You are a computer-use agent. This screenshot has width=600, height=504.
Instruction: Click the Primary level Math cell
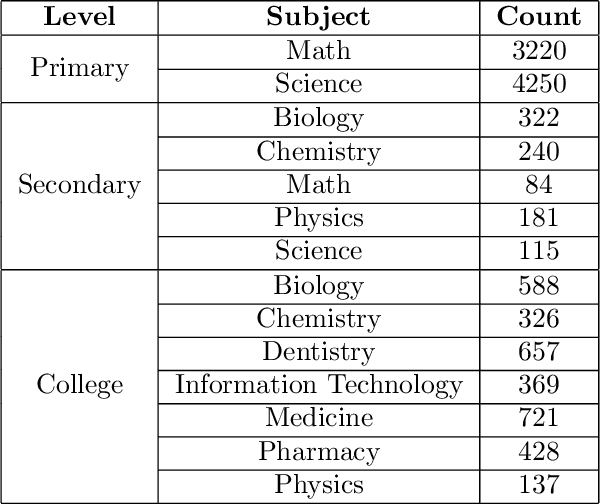318,51
